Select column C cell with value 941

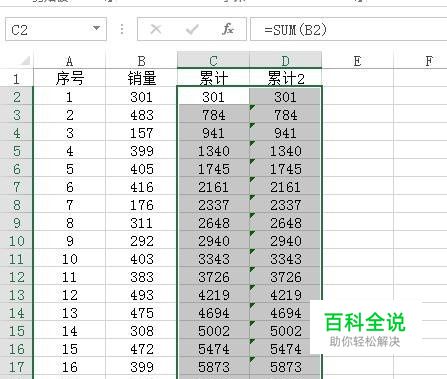pyautogui.click(x=213, y=133)
